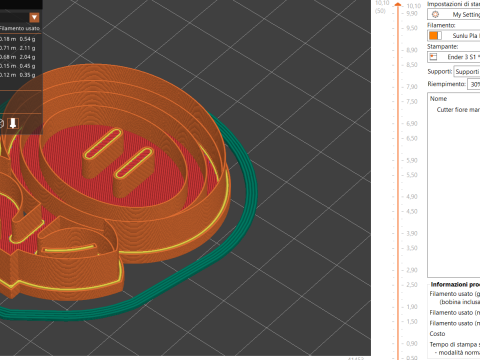The image size is (480, 360).
Task: Toggle the white downward-arrow legend icon
Action: pos(13,123)
